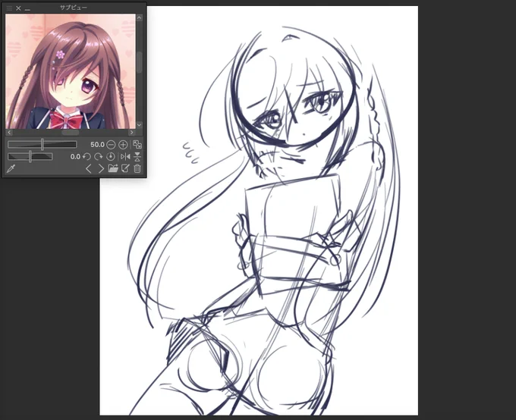Screen dimensions: 516x420
Task: Rotate Sub View image clockwise
Action: [99, 157]
